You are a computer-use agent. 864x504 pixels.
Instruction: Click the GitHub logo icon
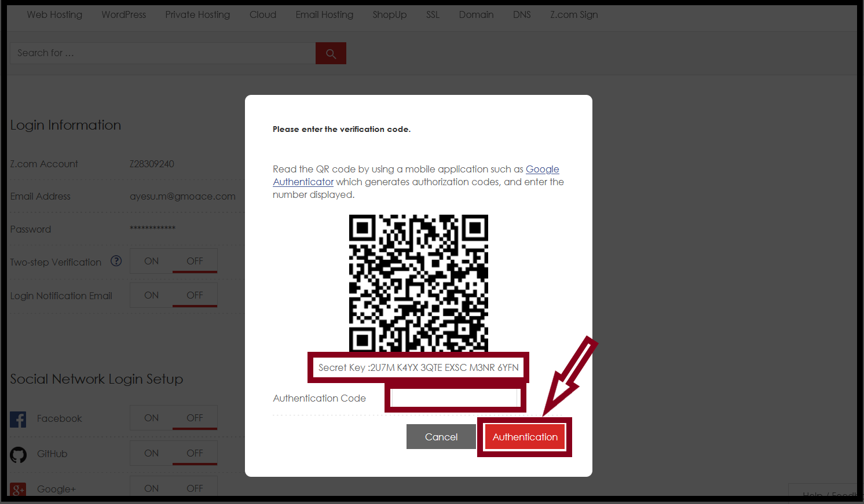pos(18,455)
